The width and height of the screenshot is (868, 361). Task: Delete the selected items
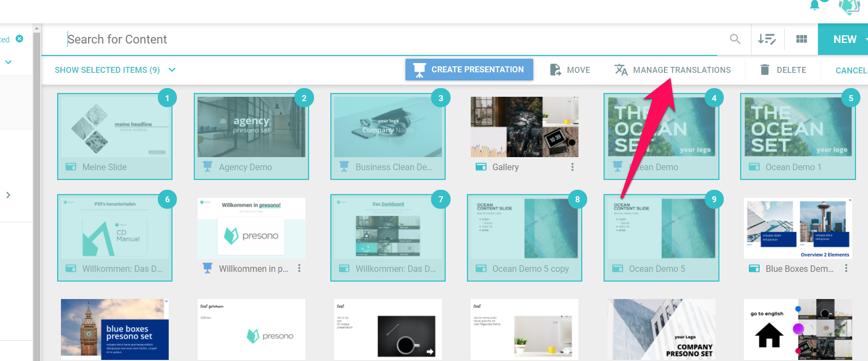tap(783, 70)
